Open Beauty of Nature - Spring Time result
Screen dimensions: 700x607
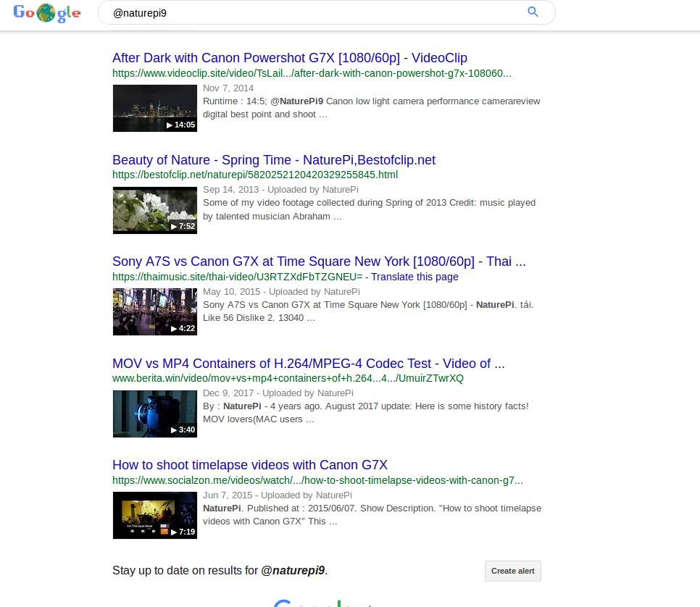coord(274,160)
